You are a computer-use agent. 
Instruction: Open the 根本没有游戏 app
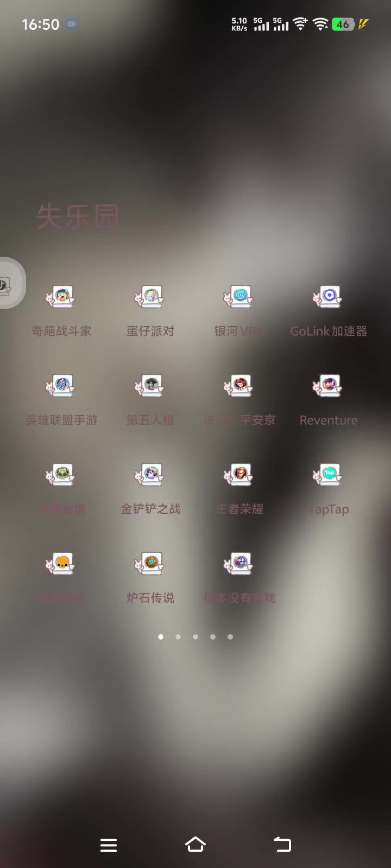coord(239,564)
